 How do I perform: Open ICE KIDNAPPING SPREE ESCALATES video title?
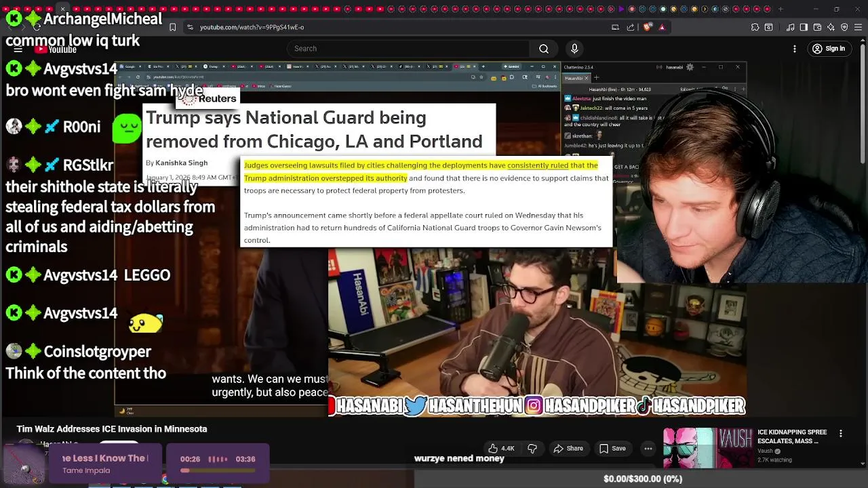[792, 436]
